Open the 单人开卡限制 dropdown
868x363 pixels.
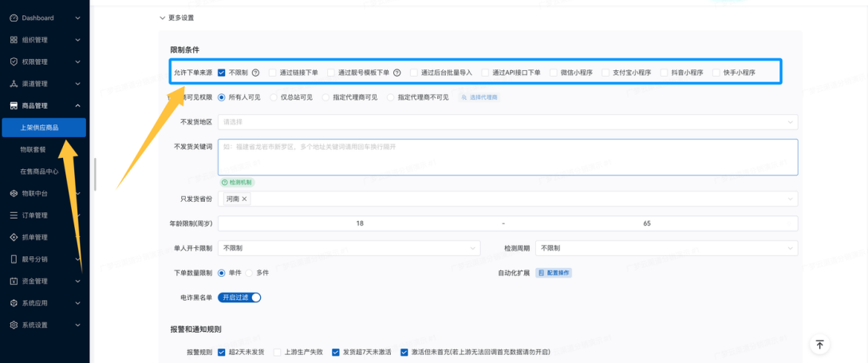pyautogui.click(x=349, y=248)
